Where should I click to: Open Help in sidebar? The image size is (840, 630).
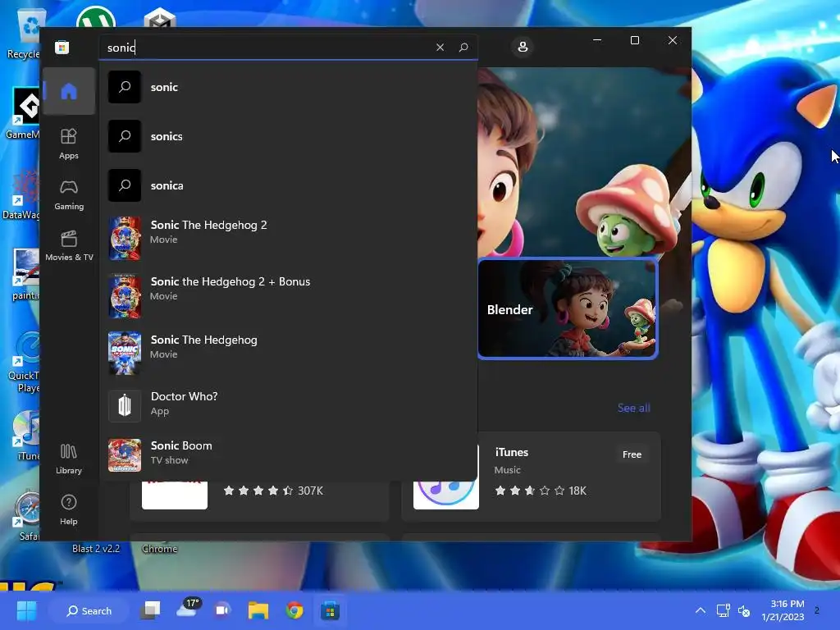(69, 510)
